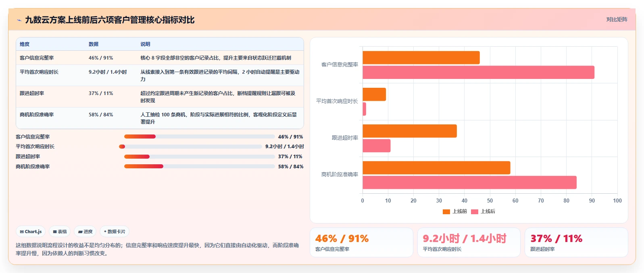
Task: Open the 9.2小时 / 1.4小时 data card
Action: (469, 242)
